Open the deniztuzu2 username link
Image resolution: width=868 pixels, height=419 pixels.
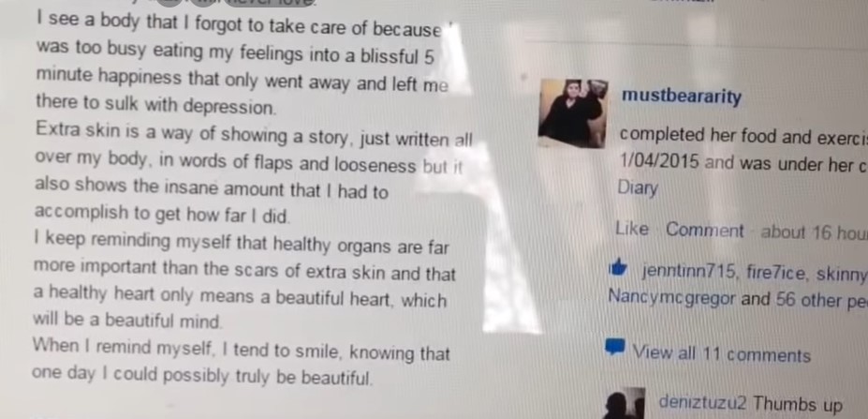tap(702, 403)
